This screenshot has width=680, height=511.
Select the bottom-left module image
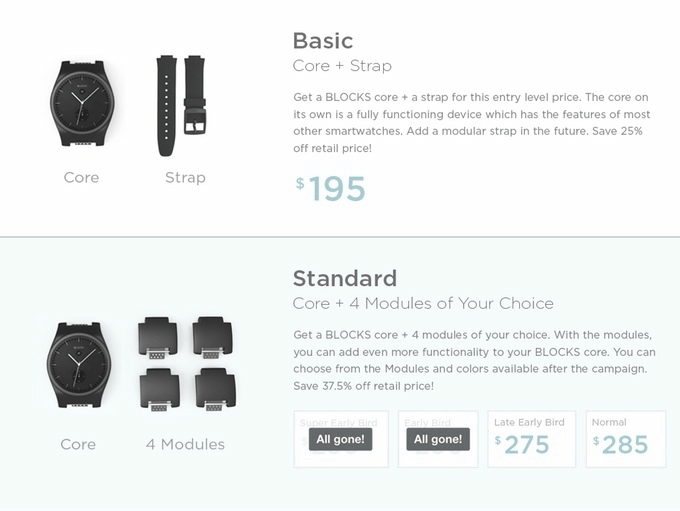pyautogui.click(x=160, y=390)
